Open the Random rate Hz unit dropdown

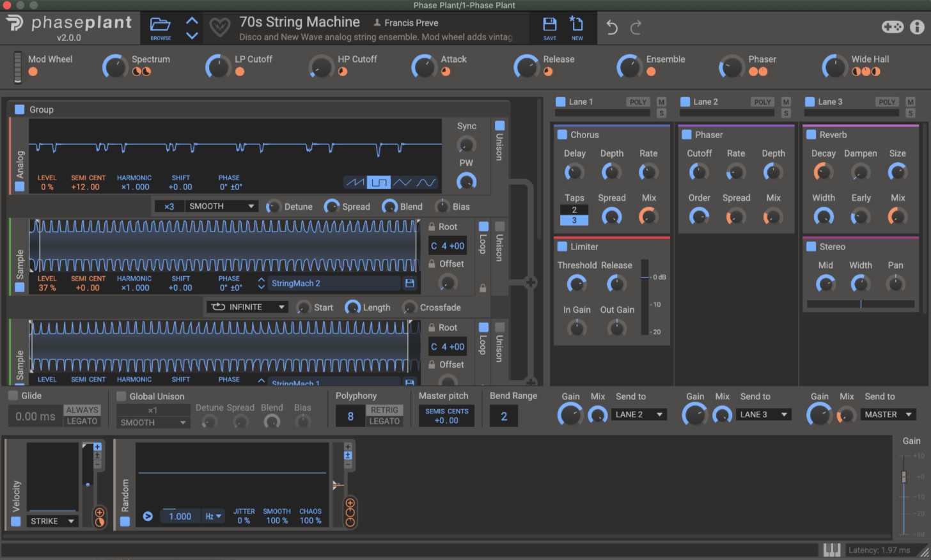tap(214, 517)
